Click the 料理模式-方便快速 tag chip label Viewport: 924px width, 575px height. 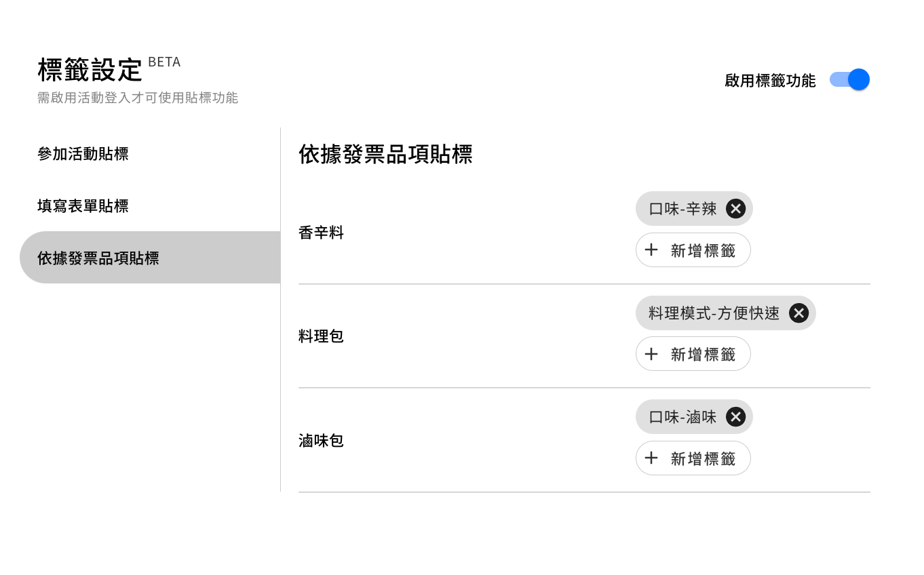(714, 313)
